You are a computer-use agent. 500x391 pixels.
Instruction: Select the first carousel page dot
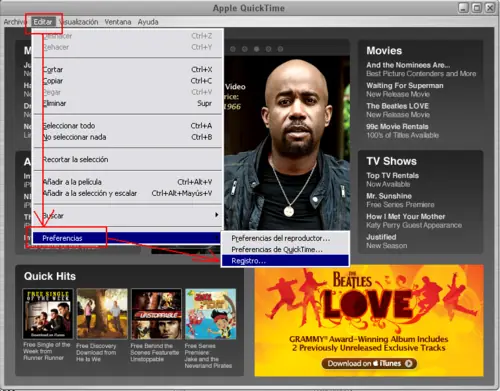tap(233, 49)
